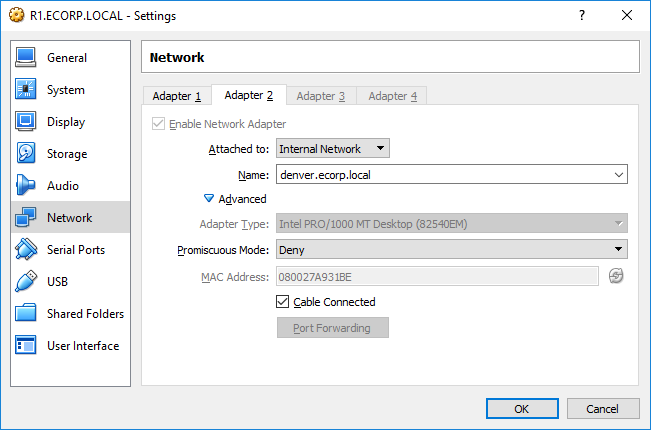Image resolution: width=651 pixels, height=430 pixels.
Task: Open the General settings icon
Action: [26, 57]
